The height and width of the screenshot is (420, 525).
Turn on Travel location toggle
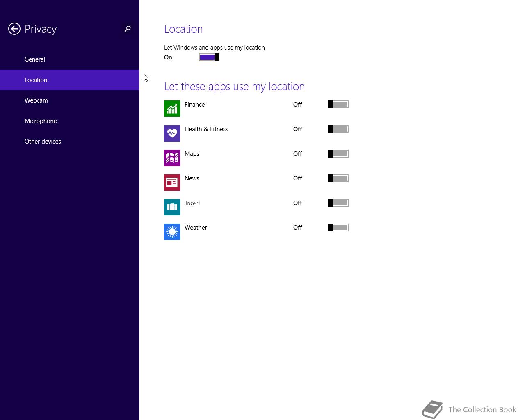338,203
